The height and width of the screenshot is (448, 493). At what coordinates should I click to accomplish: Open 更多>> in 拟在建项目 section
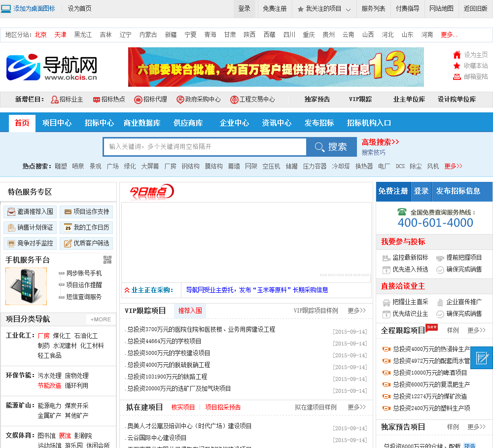click(x=356, y=407)
